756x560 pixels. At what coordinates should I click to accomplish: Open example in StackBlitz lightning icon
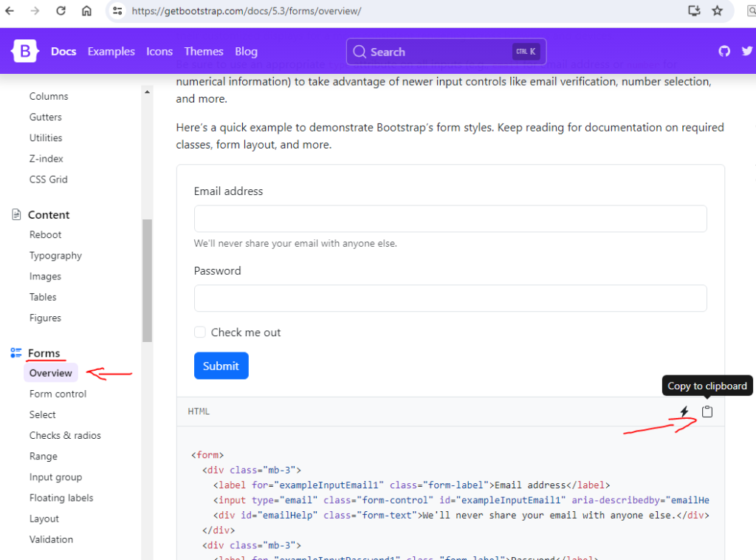tap(684, 412)
